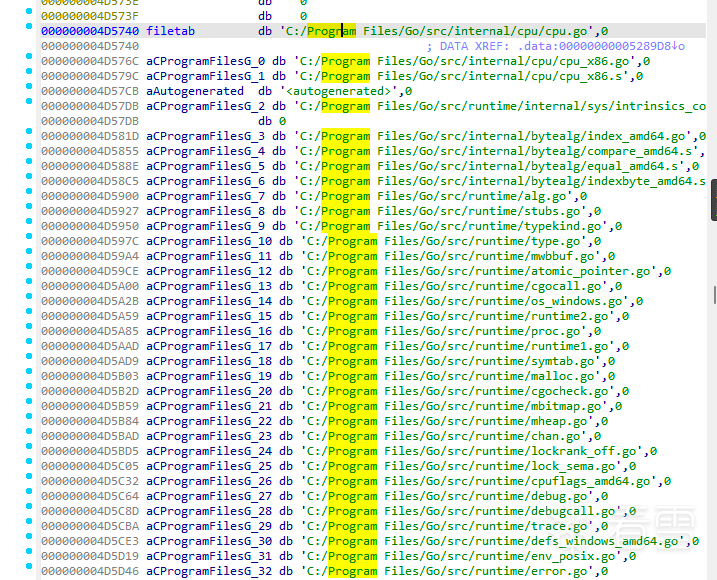Click address 000000004D5A00
Screen dimensions: 717x580
tap(90, 286)
